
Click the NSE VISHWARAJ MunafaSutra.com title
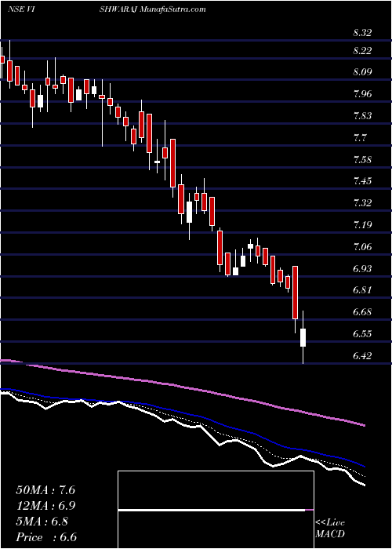[x=107, y=9]
